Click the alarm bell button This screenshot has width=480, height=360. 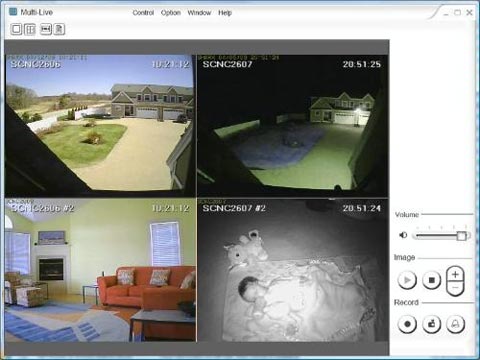coord(455,324)
